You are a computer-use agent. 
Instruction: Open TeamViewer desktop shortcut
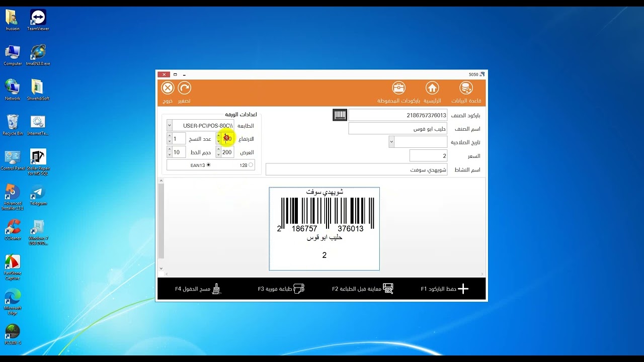38,20
